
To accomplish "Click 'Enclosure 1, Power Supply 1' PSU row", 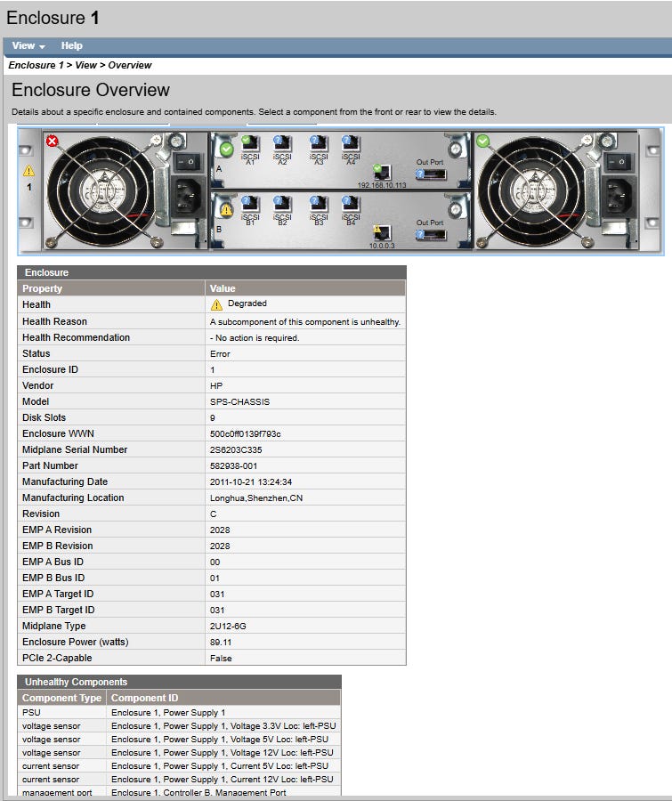I will 179,713.
